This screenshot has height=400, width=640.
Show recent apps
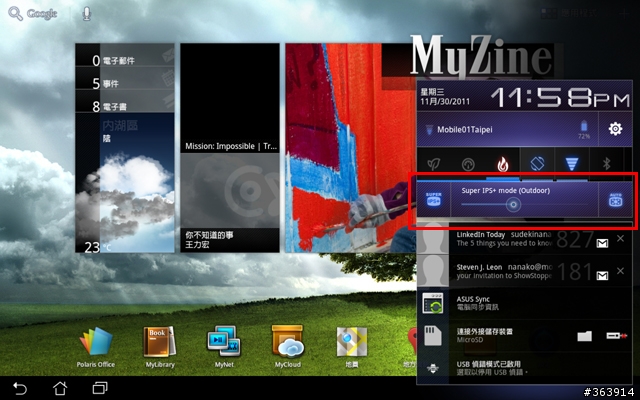100,388
